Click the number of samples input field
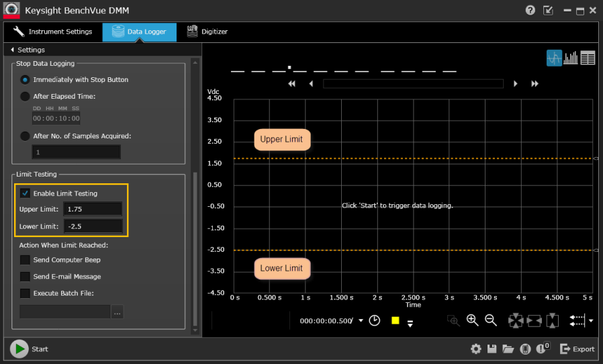 coord(76,152)
